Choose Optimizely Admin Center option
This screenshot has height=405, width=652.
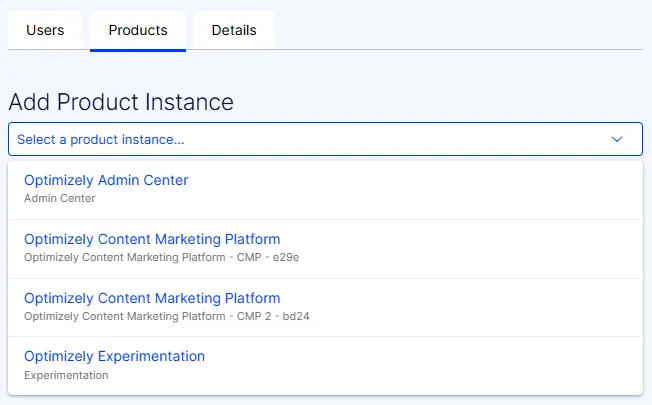click(x=325, y=190)
